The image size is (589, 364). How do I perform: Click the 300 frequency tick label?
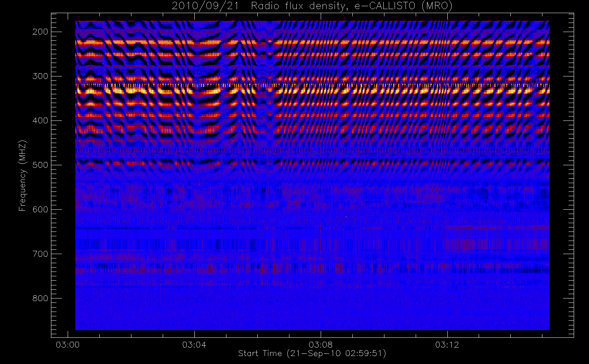40,76
